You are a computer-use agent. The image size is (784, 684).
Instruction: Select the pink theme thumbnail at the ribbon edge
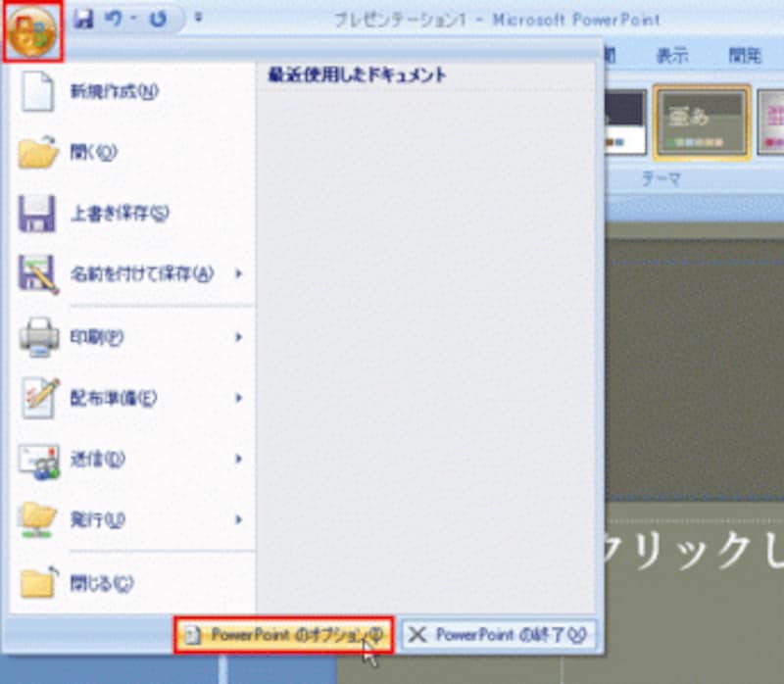click(771, 122)
